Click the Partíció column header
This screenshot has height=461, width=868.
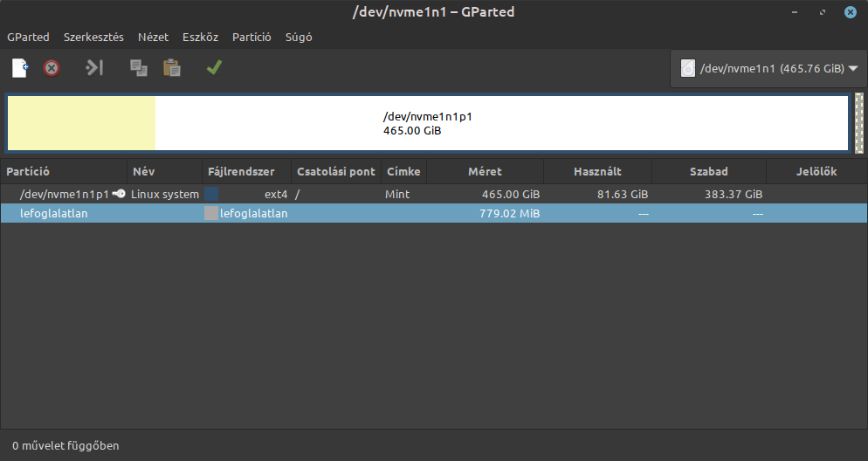tap(64, 171)
